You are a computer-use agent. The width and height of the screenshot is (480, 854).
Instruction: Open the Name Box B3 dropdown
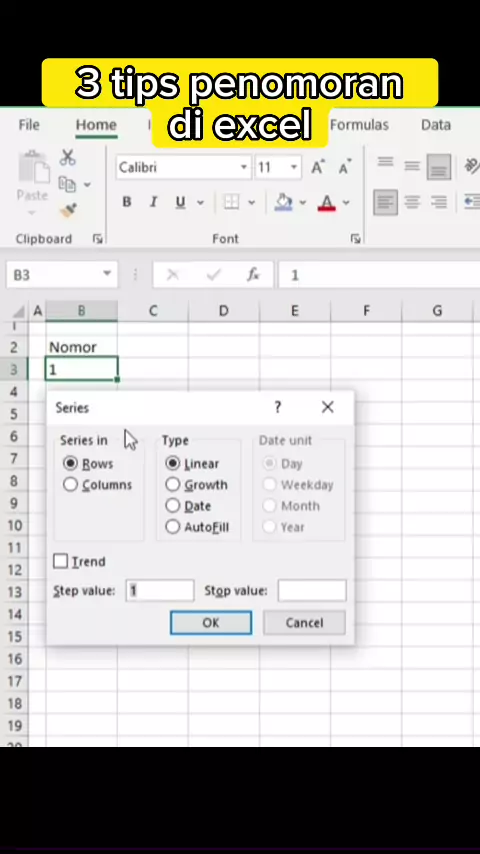coord(107,273)
